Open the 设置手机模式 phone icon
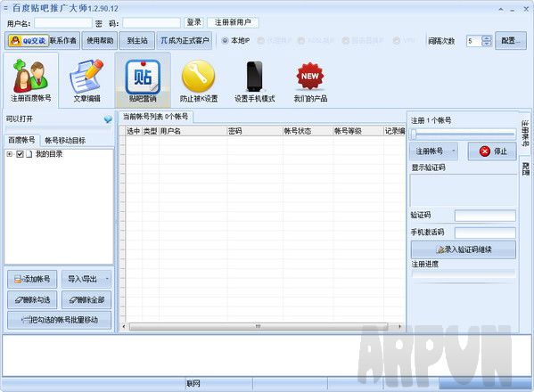 (x=254, y=80)
